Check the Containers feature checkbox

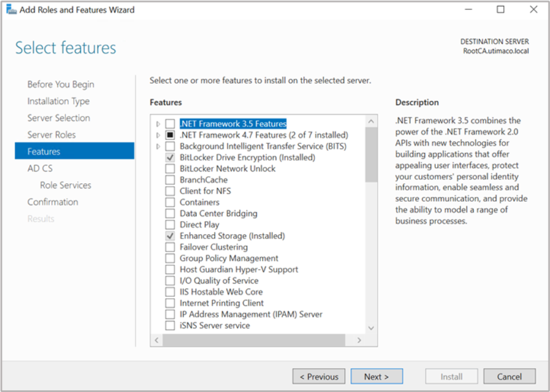point(170,202)
